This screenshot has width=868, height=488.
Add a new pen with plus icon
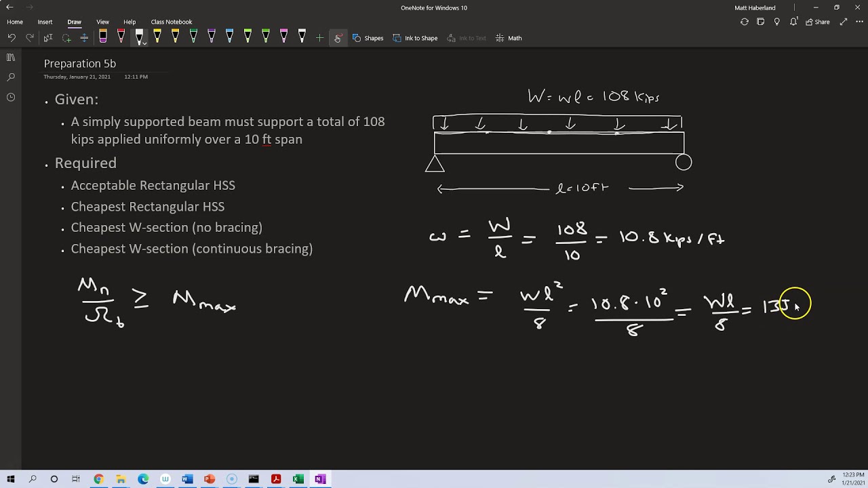click(x=319, y=38)
